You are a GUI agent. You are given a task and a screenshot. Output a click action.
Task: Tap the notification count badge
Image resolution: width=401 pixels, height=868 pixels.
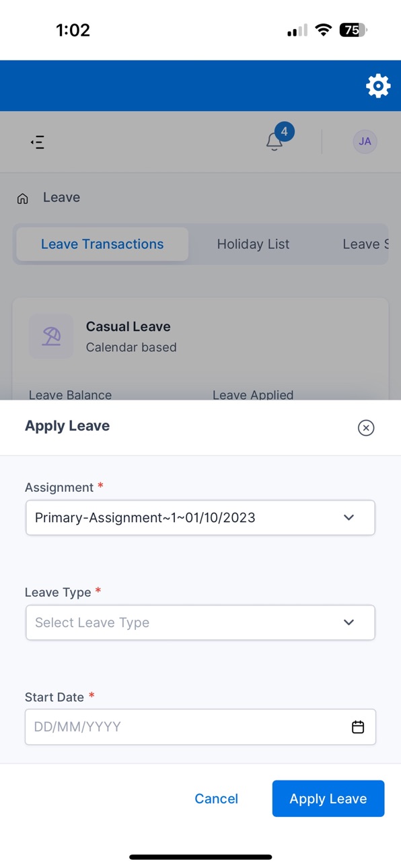284,132
